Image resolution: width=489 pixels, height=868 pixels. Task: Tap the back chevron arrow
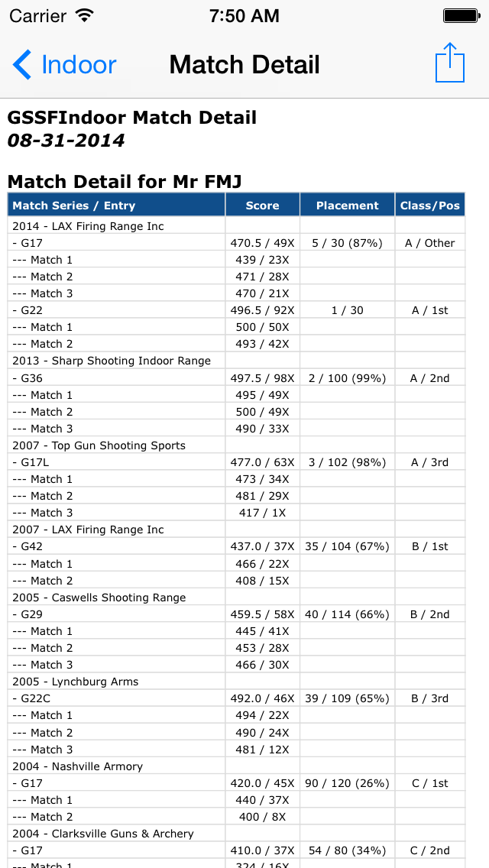(22, 65)
